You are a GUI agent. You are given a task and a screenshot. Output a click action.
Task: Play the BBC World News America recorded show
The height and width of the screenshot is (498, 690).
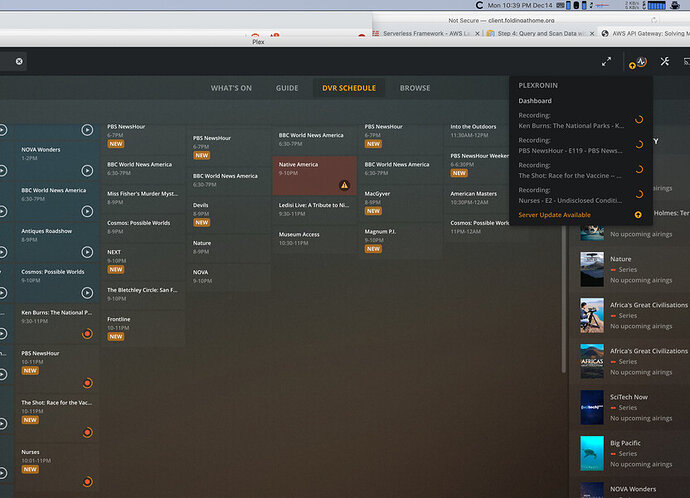[87, 211]
